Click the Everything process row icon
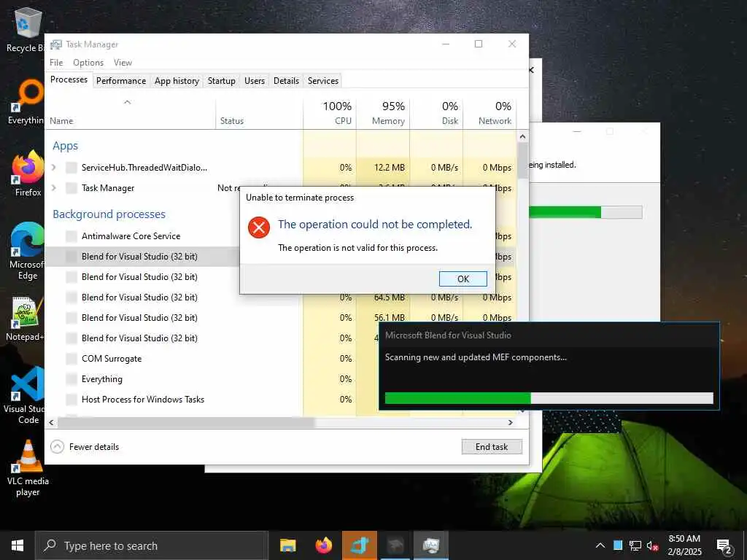Screen dimensions: 747x560 (x=71, y=379)
